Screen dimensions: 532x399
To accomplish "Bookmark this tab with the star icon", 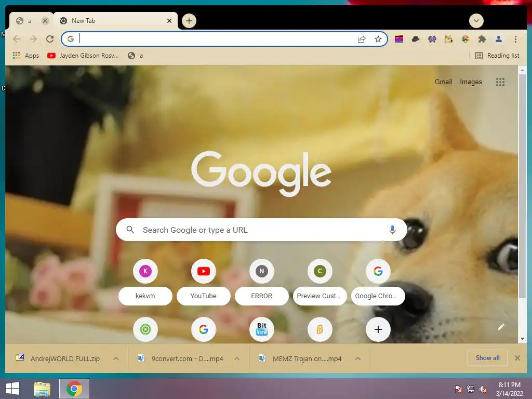I will point(378,39).
